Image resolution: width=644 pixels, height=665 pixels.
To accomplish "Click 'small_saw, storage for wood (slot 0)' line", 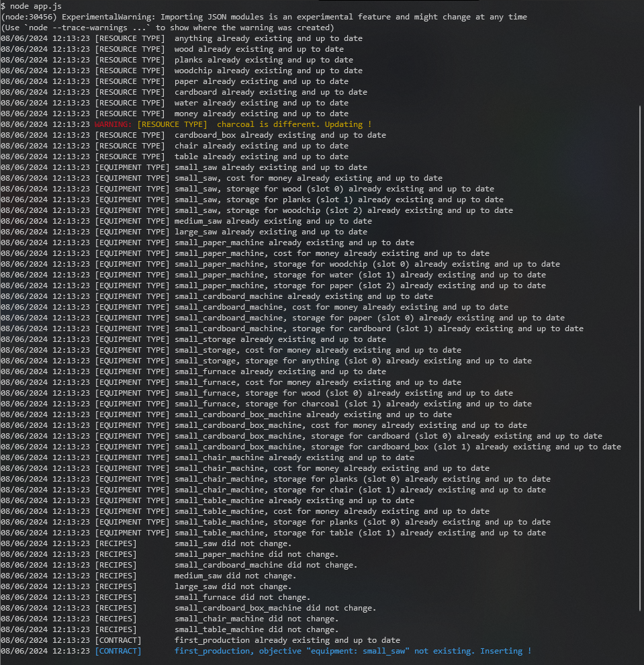I will click(x=247, y=189).
